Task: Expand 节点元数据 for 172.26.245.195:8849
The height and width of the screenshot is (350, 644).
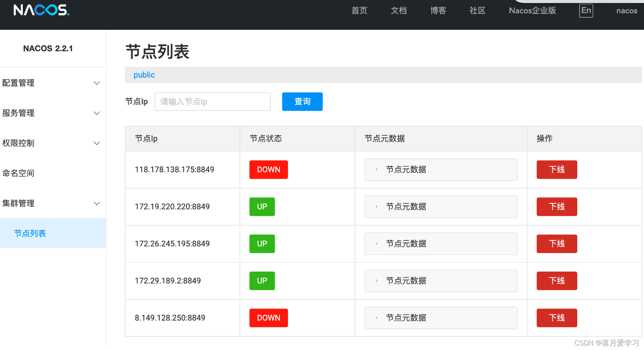Action: pos(441,244)
